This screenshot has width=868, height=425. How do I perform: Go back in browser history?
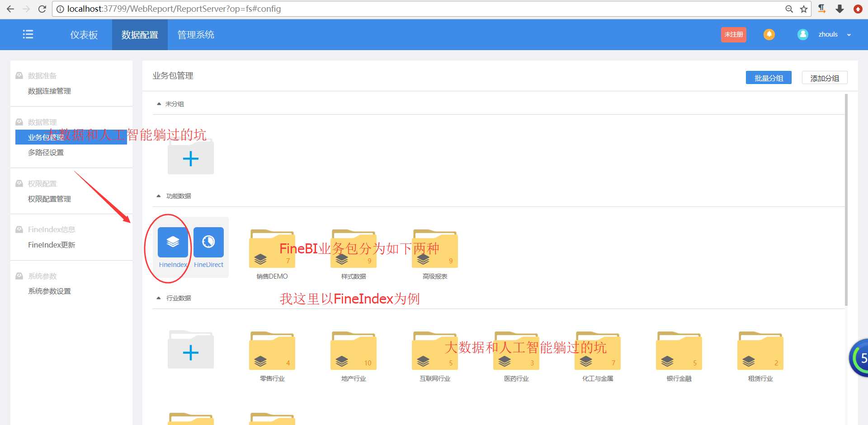[x=10, y=9]
